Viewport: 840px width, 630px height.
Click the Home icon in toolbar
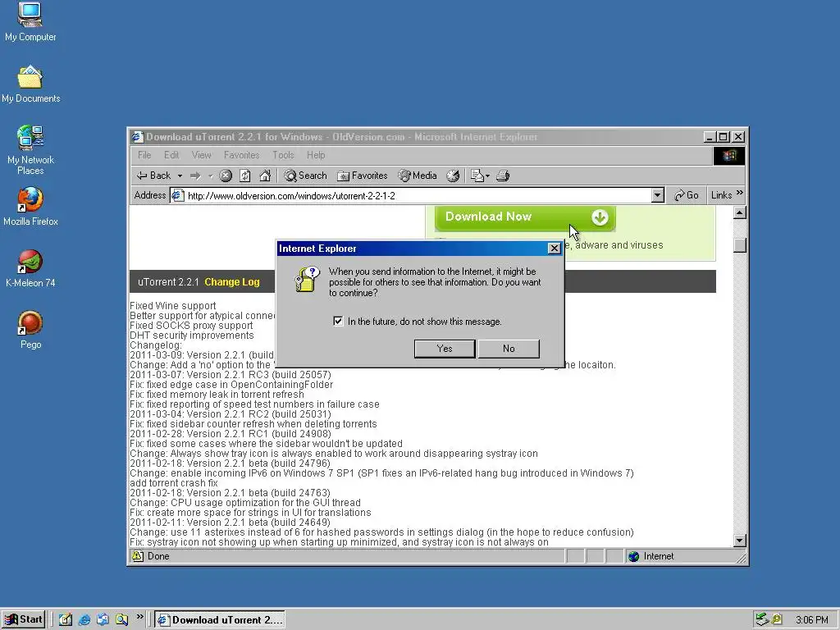[x=265, y=176]
